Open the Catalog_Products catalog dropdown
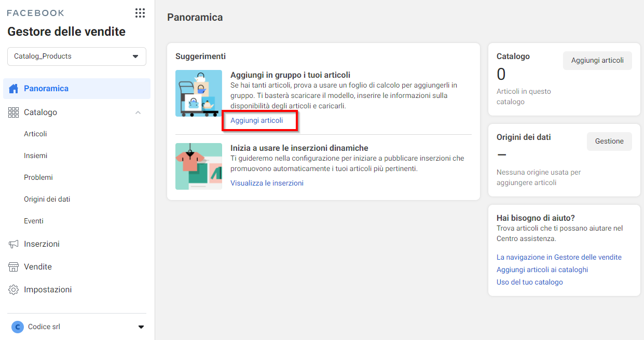The width and height of the screenshot is (644, 340). point(77,56)
